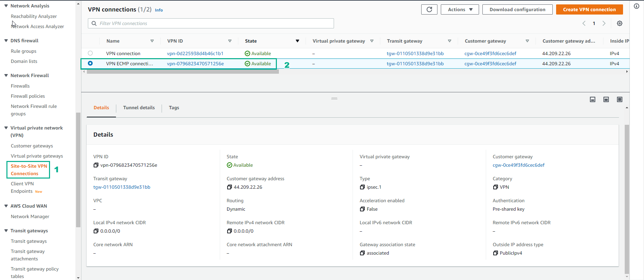Open the Actions dropdown menu
644x280 pixels.
pos(460,9)
